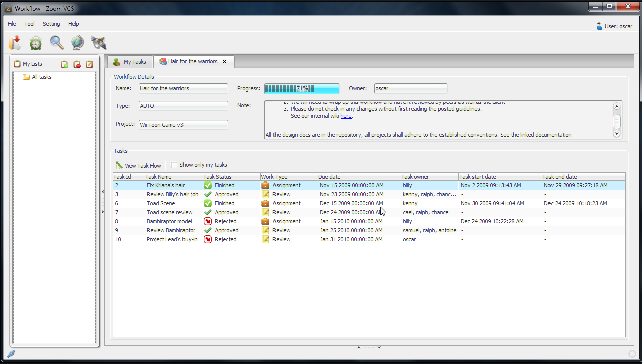642x364 pixels.
Task: Click the Zoom VCS application icon in title bar
Action: click(8, 8)
